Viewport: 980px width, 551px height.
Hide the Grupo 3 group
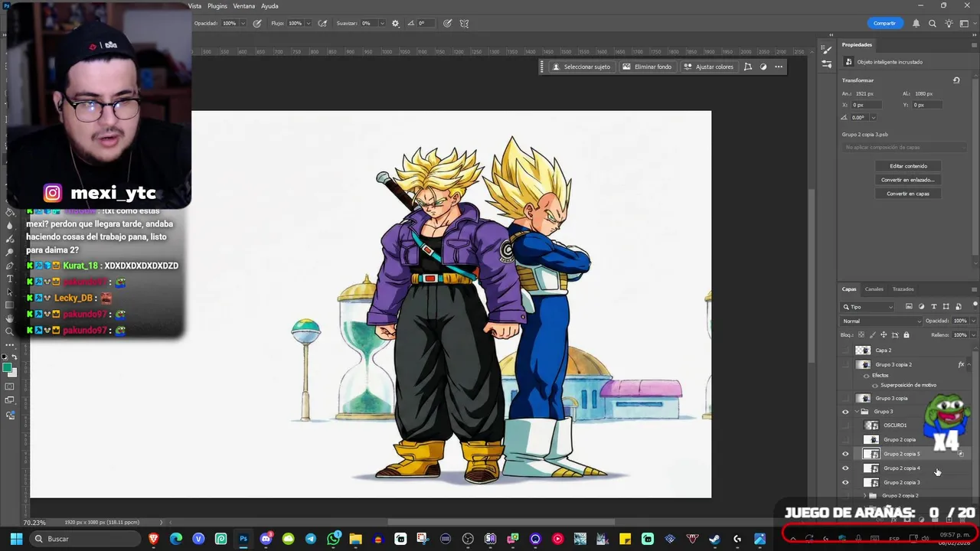pos(845,412)
